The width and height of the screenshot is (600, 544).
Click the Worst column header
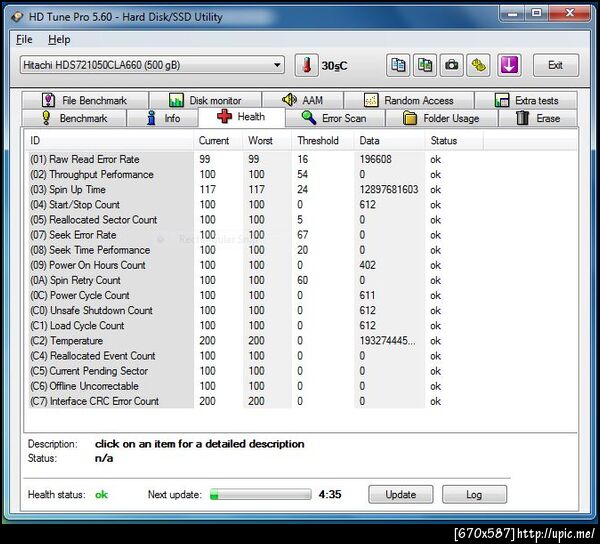267,140
